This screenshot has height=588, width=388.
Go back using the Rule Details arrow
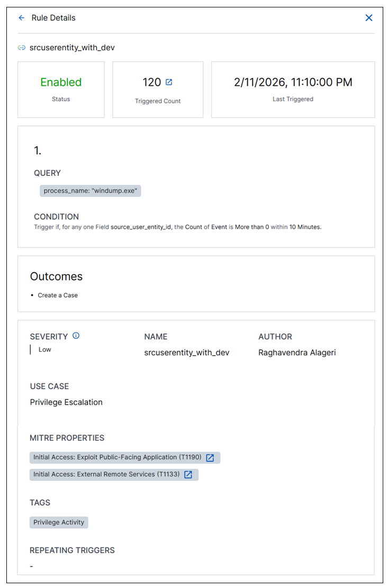pos(22,18)
